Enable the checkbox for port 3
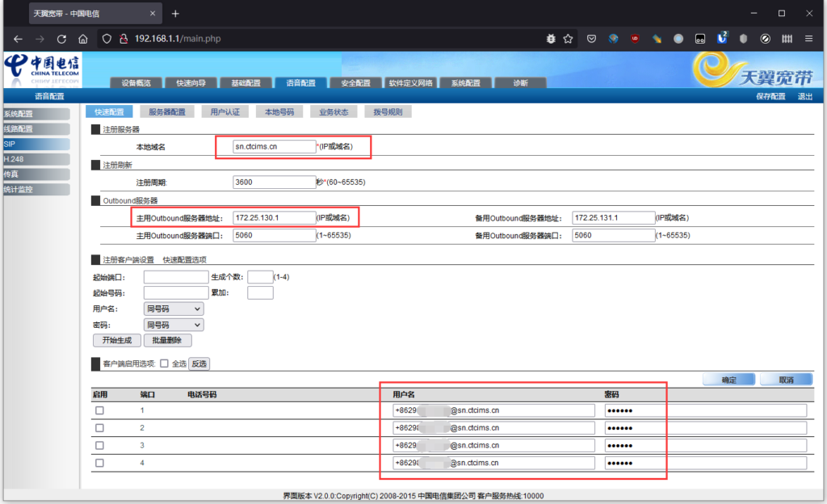The image size is (827, 504). click(x=99, y=446)
